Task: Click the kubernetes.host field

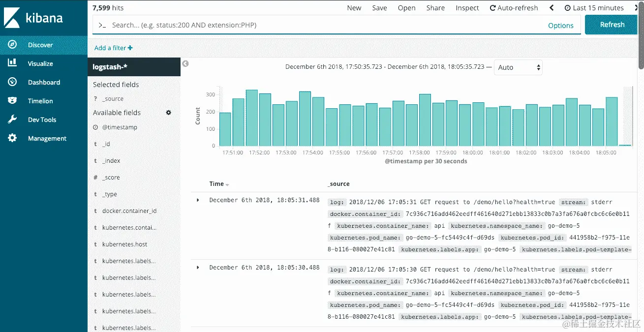Action: (125, 244)
